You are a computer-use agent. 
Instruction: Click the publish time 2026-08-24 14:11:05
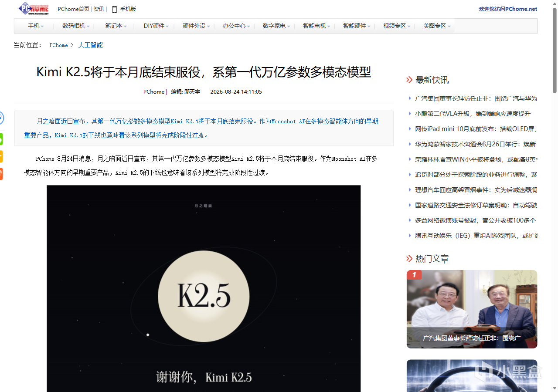[x=236, y=92]
